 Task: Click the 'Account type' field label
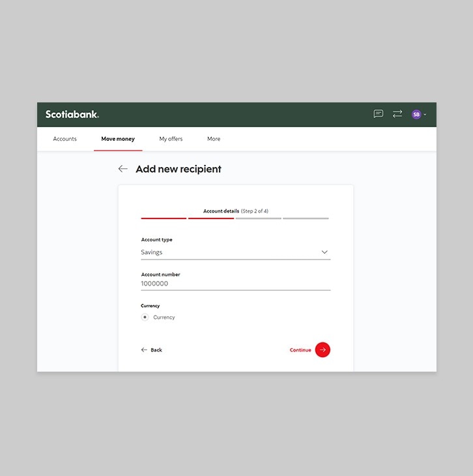(156, 239)
